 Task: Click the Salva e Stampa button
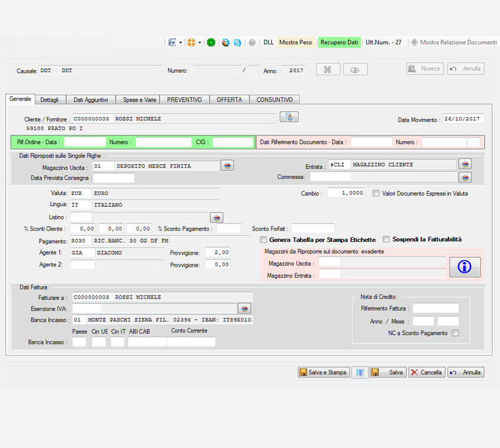click(x=323, y=372)
